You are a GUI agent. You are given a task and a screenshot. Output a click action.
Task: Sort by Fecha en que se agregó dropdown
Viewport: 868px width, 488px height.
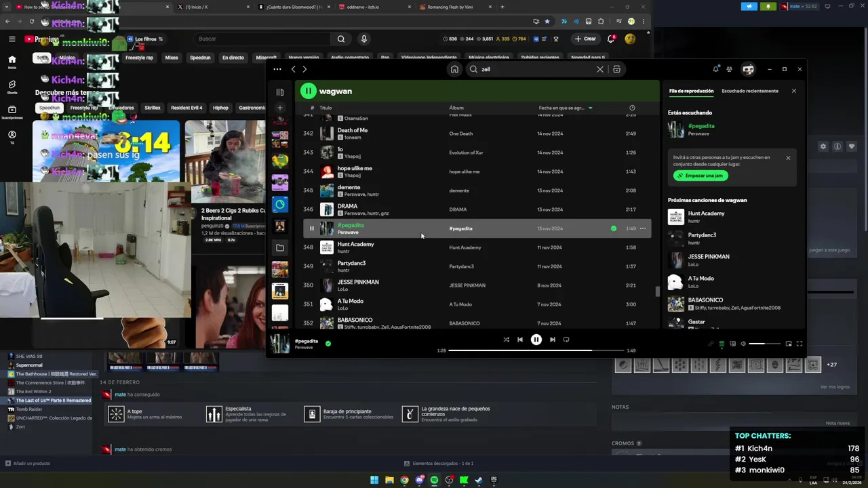[x=566, y=108]
